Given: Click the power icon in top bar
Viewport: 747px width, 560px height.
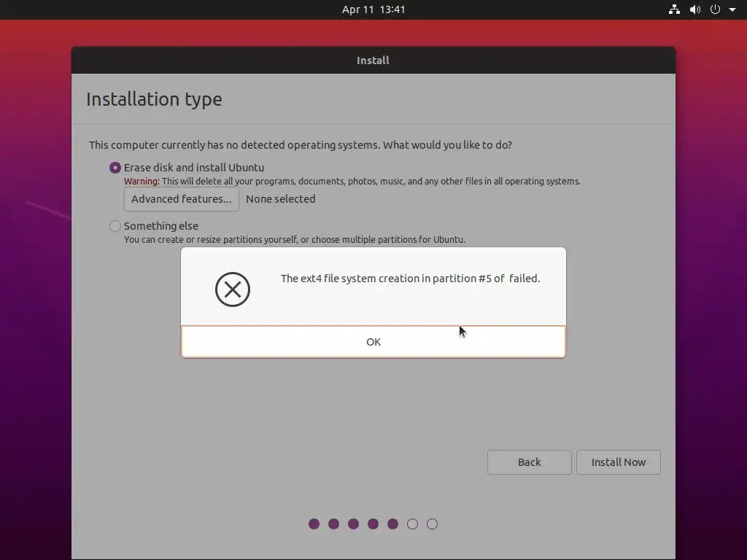Looking at the screenshot, I should click(715, 9).
